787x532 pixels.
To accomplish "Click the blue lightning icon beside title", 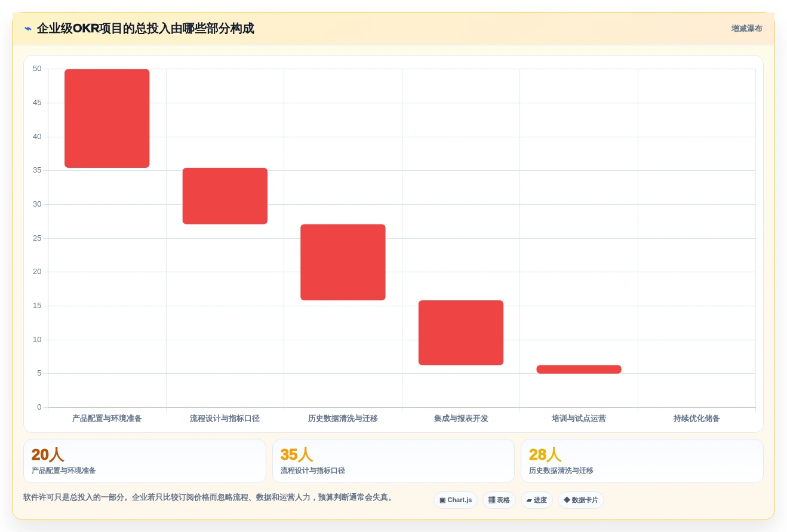I will click(x=27, y=29).
